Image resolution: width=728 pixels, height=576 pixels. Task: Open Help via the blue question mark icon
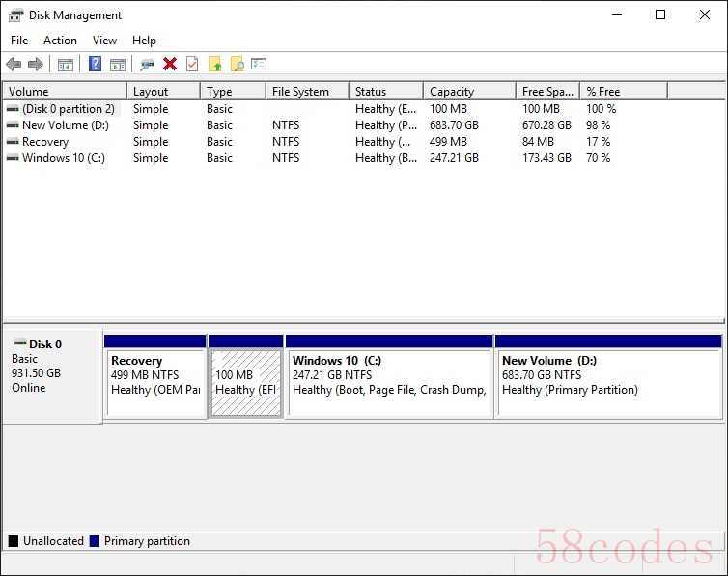pos(96,64)
